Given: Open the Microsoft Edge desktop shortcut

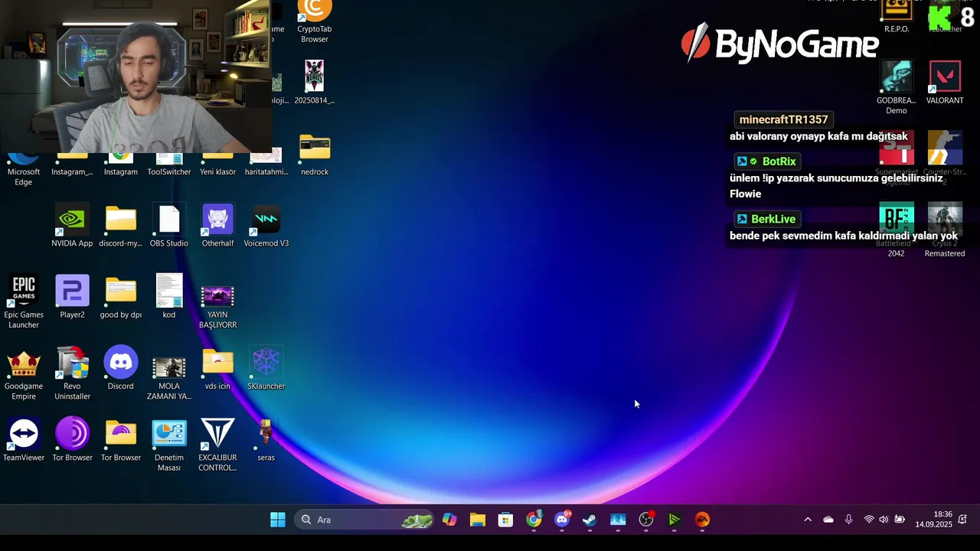Looking at the screenshot, I should click(24, 170).
